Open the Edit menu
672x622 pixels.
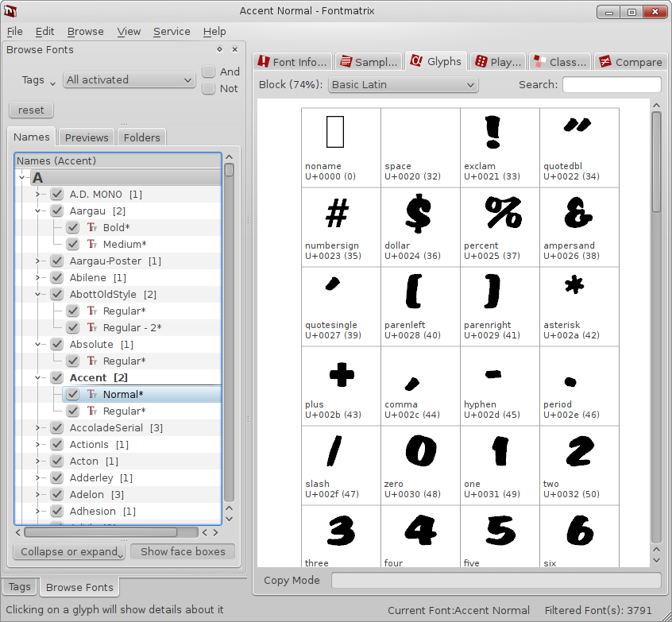[x=44, y=31]
